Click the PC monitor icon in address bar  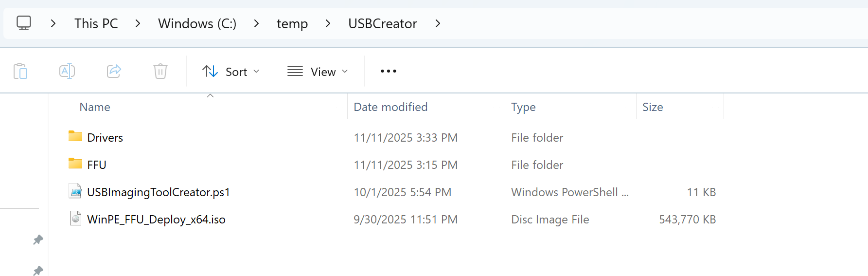point(24,23)
